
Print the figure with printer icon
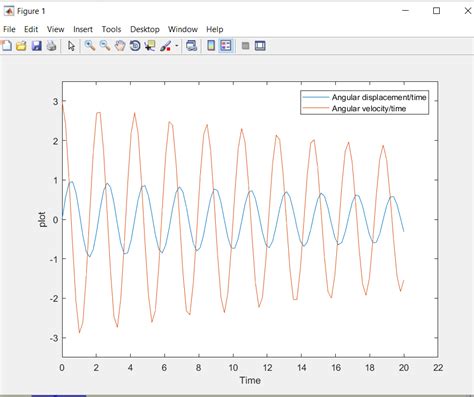51,46
